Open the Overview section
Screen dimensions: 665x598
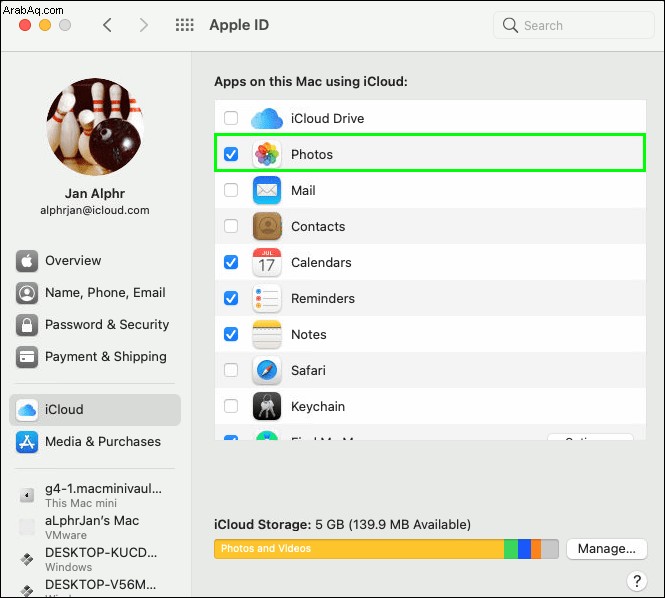pyautogui.click(x=95, y=261)
